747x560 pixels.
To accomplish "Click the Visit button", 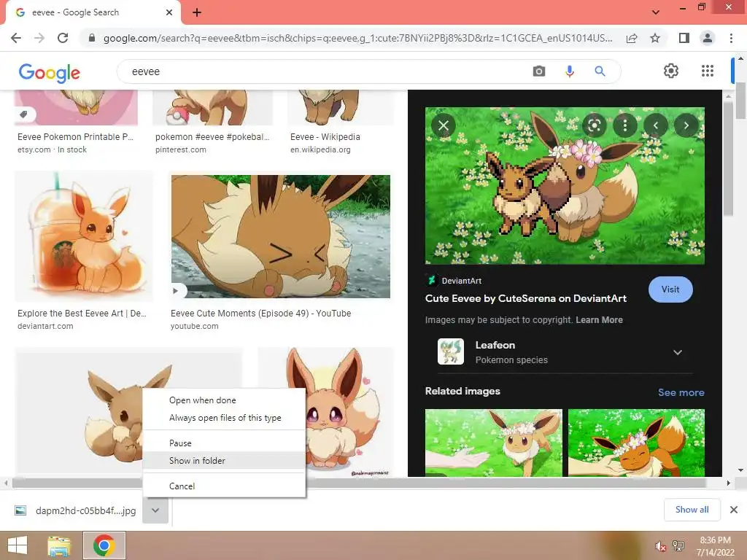I will pos(670,289).
